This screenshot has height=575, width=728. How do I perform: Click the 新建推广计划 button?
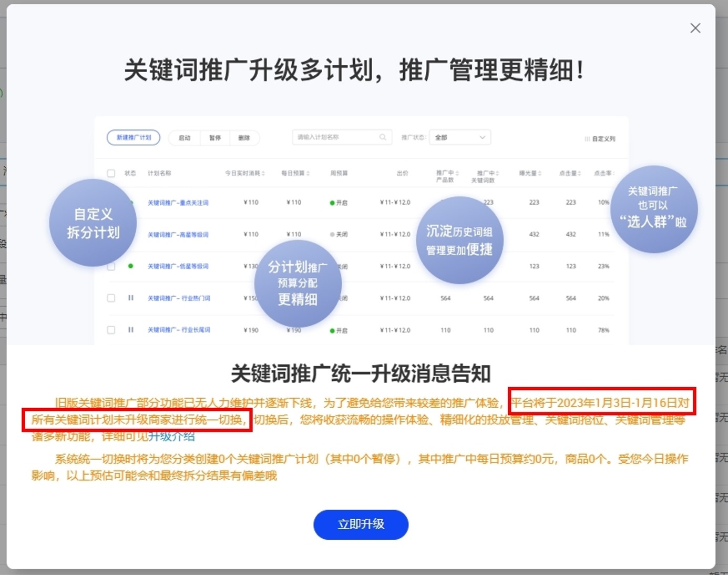pyautogui.click(x=134, y=137)
